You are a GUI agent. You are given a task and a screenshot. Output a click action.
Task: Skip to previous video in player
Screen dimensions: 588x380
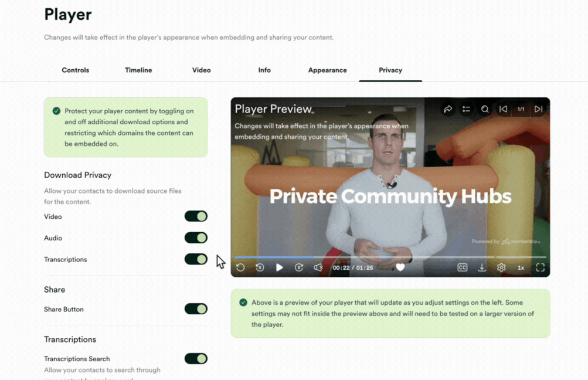(503, 109)
